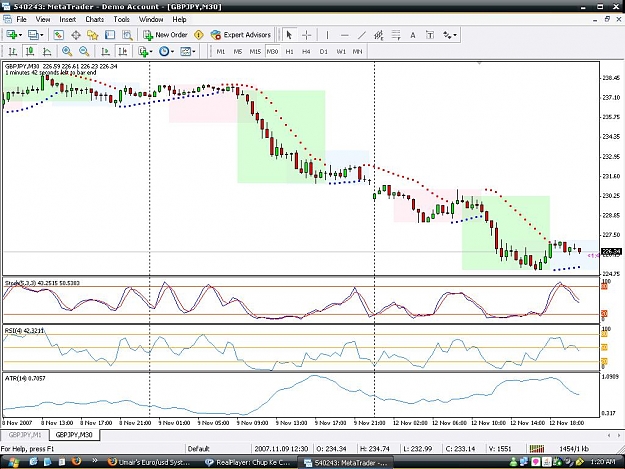
Task: Switch to candlestick chart mode
Action: 30,51
